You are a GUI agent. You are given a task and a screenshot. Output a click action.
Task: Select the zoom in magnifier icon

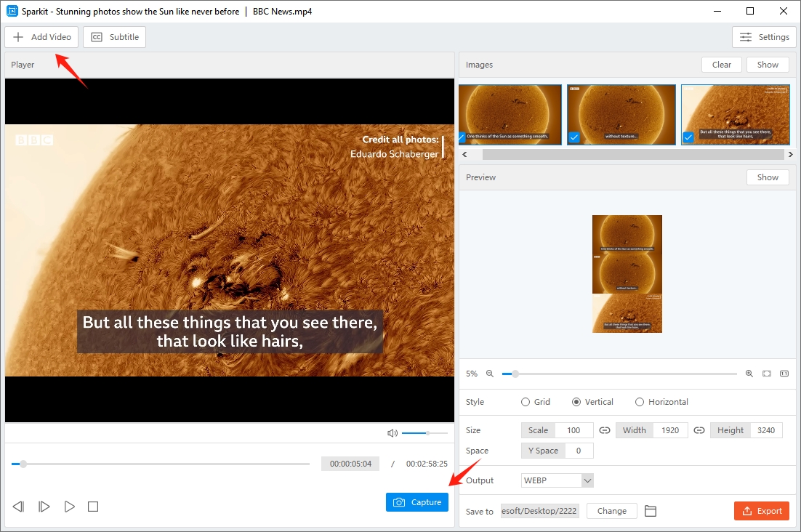[749, 374]
